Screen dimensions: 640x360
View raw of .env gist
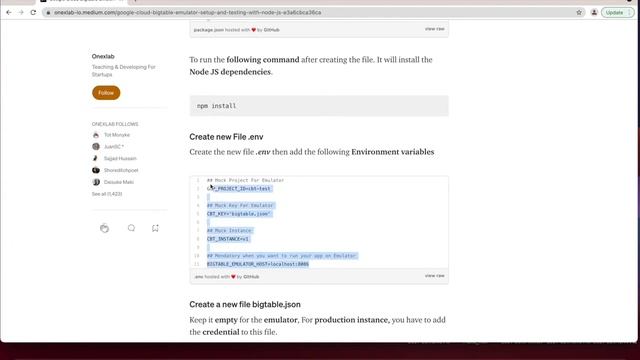435,276
